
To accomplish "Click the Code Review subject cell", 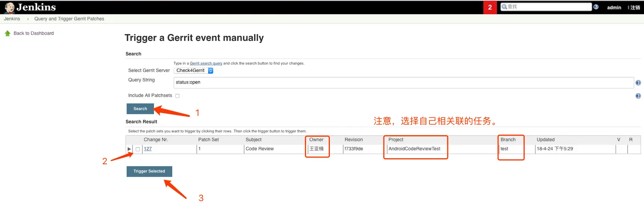I will pos(260,149).
